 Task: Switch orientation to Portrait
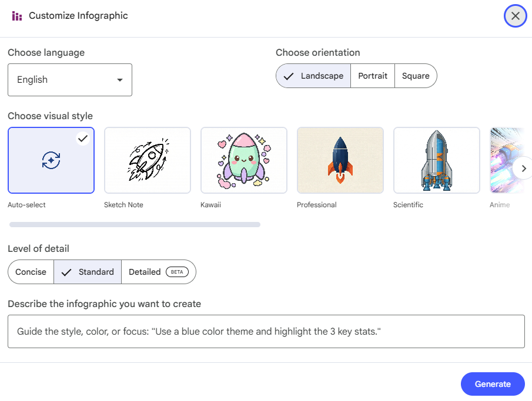(373, 76)
